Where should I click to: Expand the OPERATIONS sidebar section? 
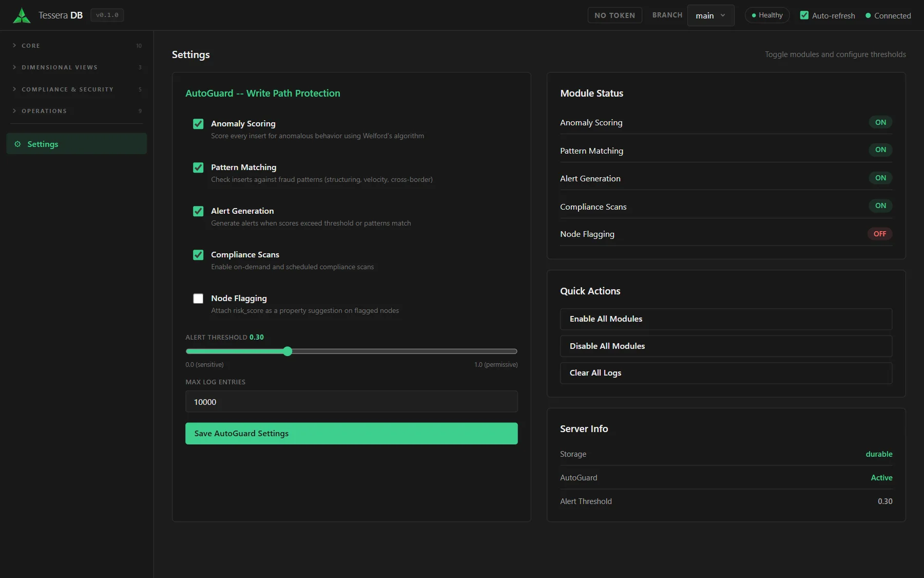click(77, 111)
